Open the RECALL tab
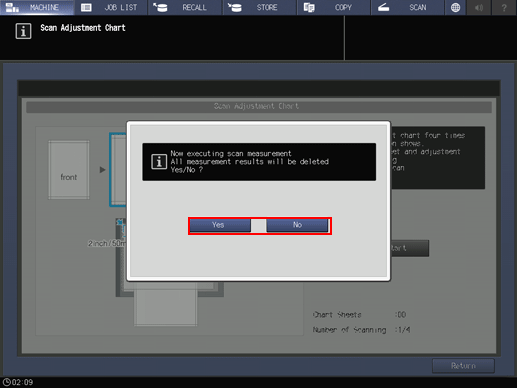The width and height of the screenshot is (517, 388). tap(185, 7)
